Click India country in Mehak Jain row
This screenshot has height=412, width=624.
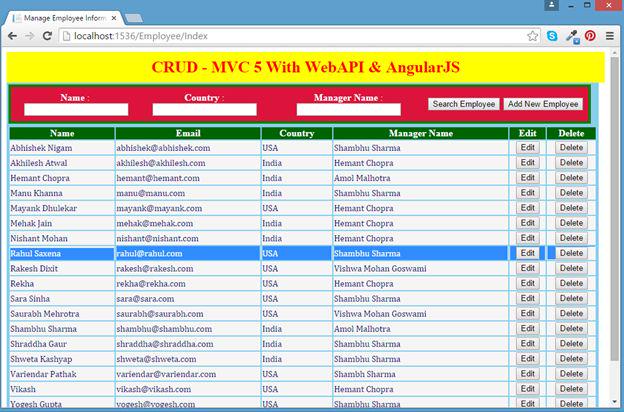272,224
